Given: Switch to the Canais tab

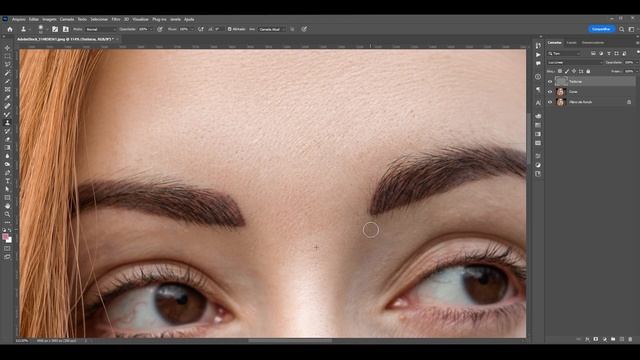Looking at the screenshot, I should pos(571,42).
